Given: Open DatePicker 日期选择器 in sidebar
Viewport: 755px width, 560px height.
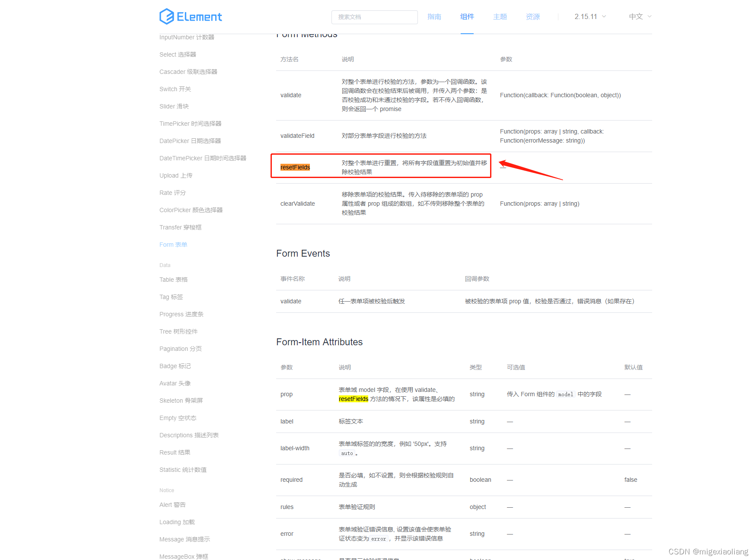Looking at the screenshot, I should click(x=190, y=141).
